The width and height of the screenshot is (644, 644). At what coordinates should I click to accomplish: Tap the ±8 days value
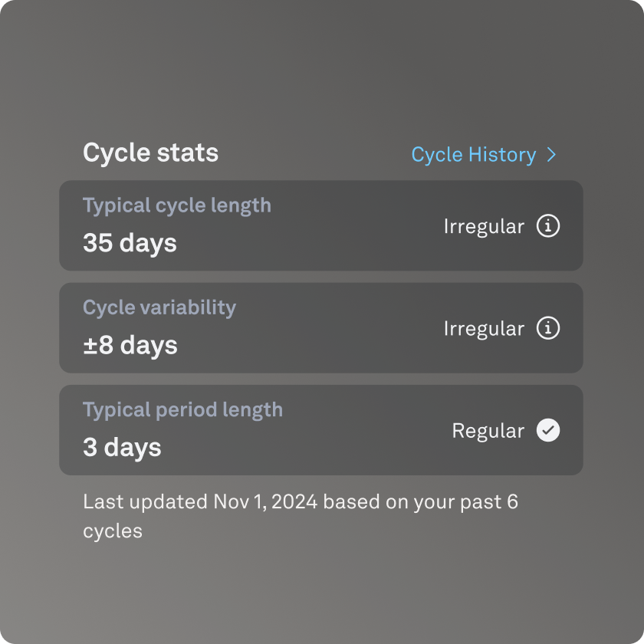130,345
